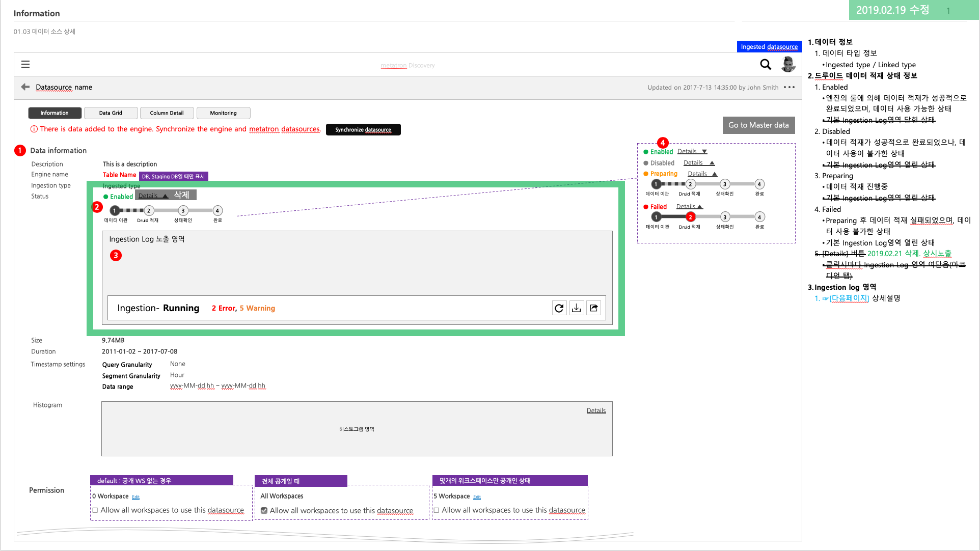
Task: Expand Details for Enabled in legend
Action: (x=692, y=152)
